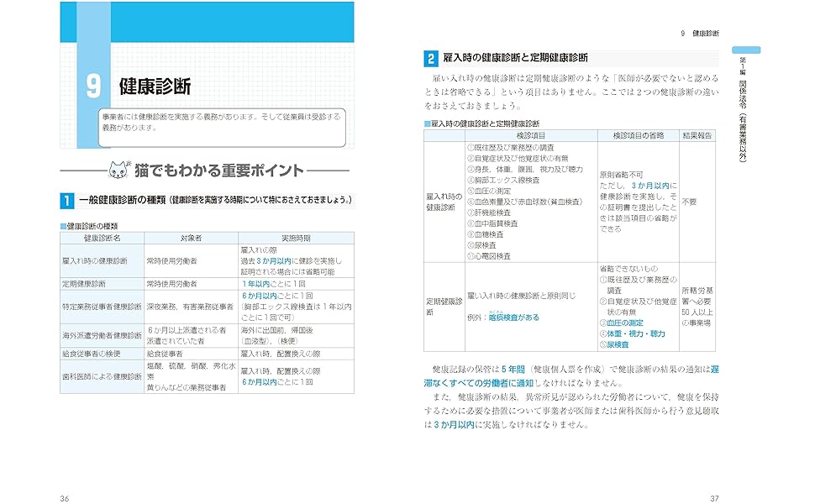
Task: Click the item ③身長、体重、腹囲、視力及び聴力
Action: 525,169
